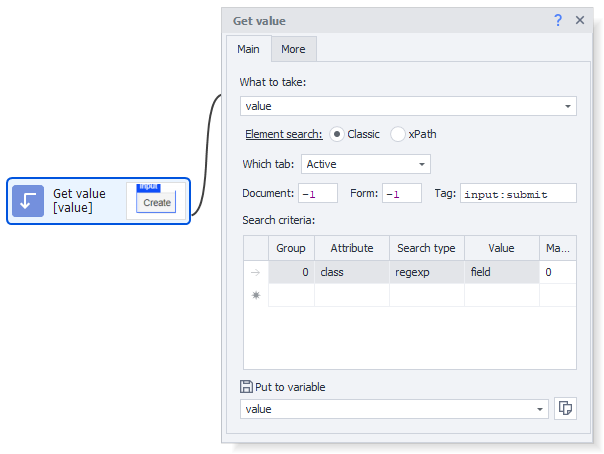Close the Get value dialog
The width and height of the screenshot is (604, 454).
pyautogui.click(x=580, y=20)
